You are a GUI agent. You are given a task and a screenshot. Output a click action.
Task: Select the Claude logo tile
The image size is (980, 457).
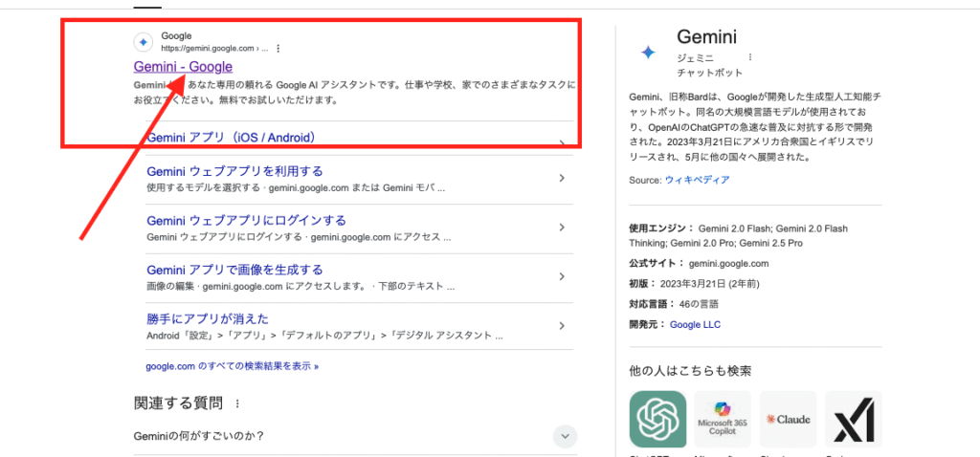tap(788, 419)
